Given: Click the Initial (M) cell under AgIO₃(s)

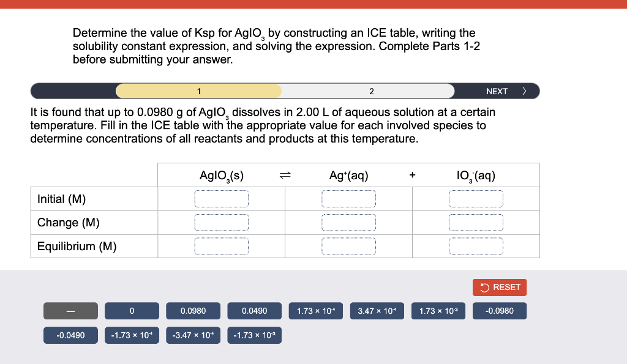Looking at the screenshot, I should point(221,198).
